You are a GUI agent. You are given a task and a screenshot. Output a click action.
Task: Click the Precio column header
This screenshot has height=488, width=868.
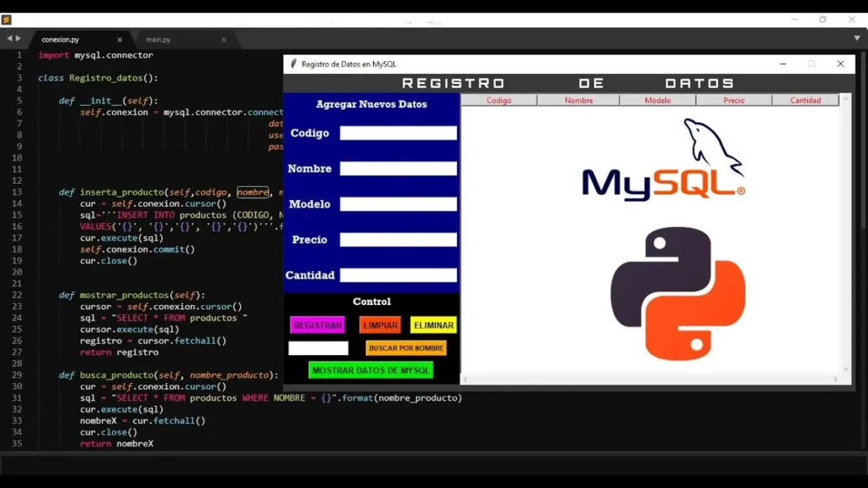click(x=733, y=100)
